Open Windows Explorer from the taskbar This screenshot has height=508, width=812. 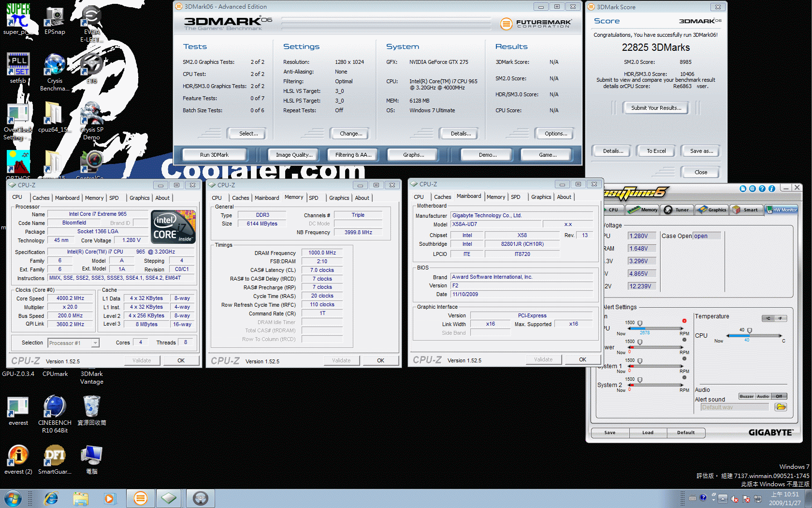pyautogui.click(x=81, y=498)
